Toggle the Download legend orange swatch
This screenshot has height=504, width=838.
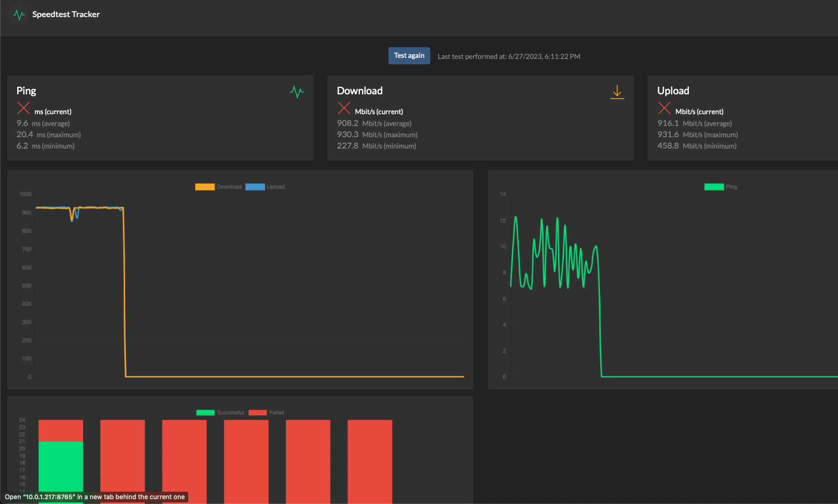205,187
